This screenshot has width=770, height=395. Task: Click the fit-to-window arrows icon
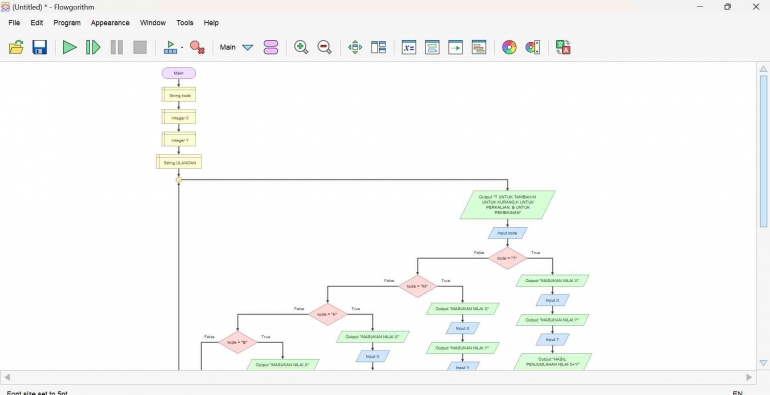pyautogui.click(x=355, y=47)
